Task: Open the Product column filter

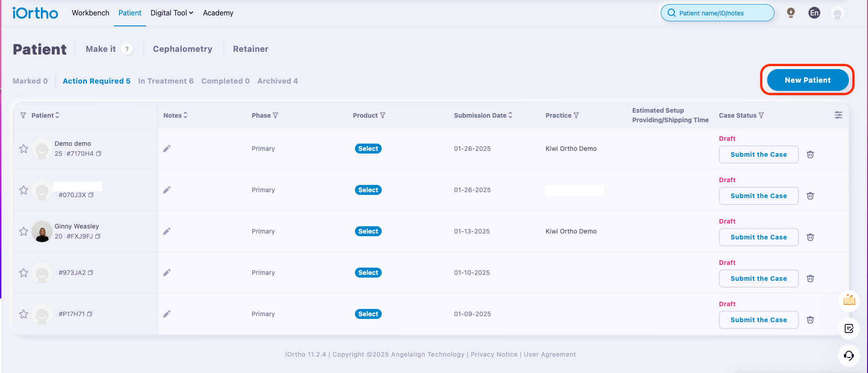Action: pyautogui.click(x=383, y=115)
